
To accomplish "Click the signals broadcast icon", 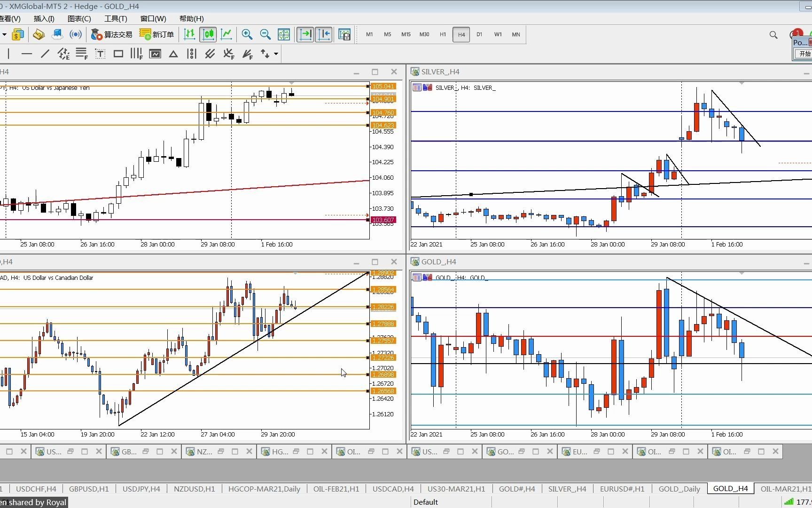I will tap(76, 34).
